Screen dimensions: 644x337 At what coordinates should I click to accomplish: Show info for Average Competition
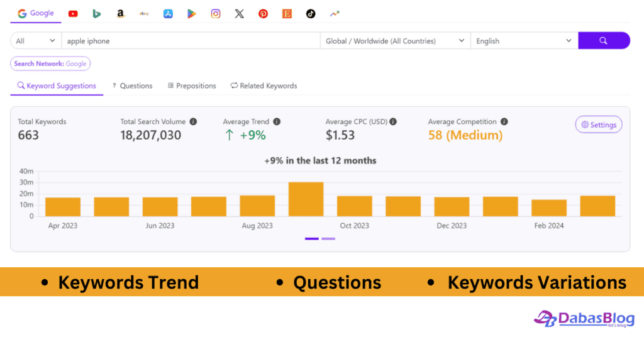[x=504, y=121]
